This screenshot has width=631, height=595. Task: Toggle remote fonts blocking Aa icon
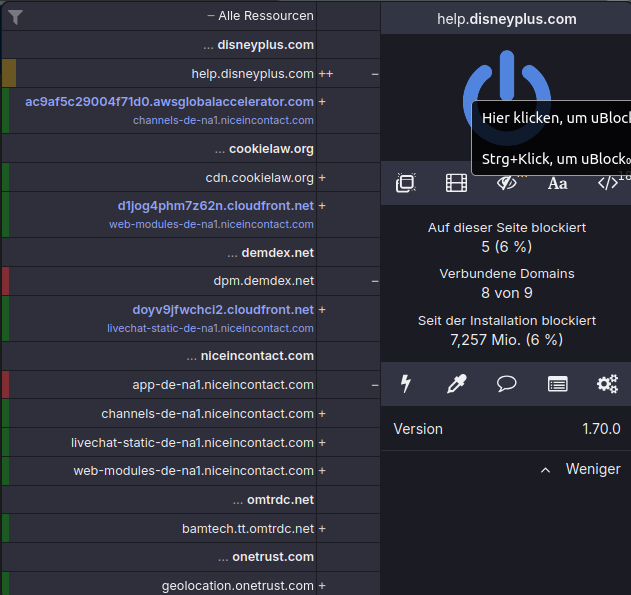(x=558, y=183)
